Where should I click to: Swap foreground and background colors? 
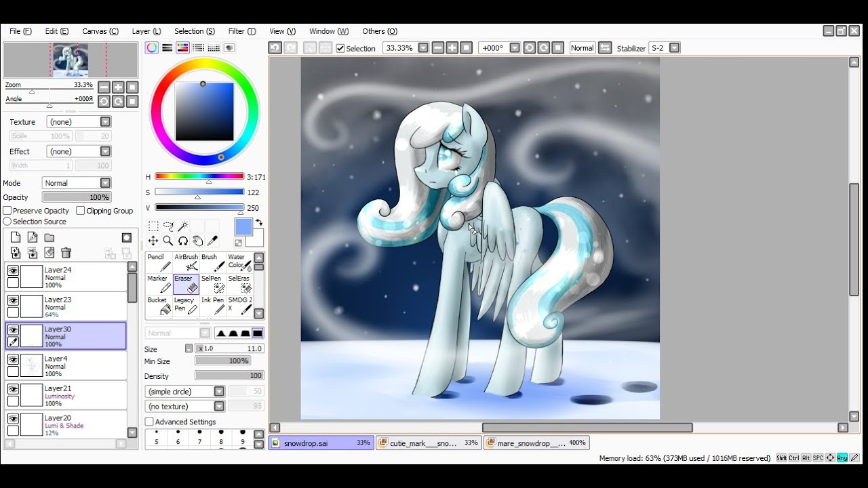click(x=258, y=222)
